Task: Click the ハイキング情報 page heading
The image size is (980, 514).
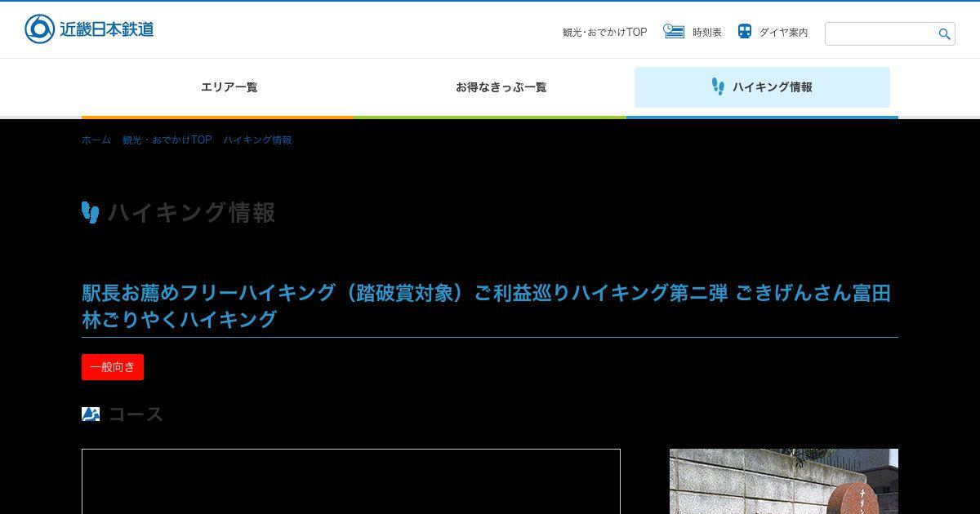Action: pyautogui.click(x=192, y=212)
